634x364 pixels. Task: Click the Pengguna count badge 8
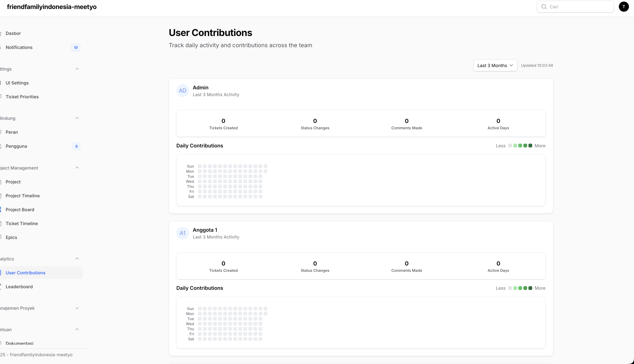(x=76, y=146)
